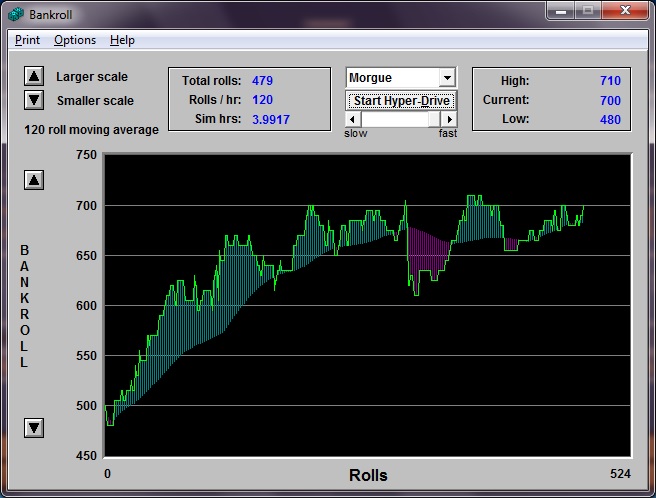The image size is (656, 498).
Task: Click the High bankroll value 710
Action: [x=610, y=80]
